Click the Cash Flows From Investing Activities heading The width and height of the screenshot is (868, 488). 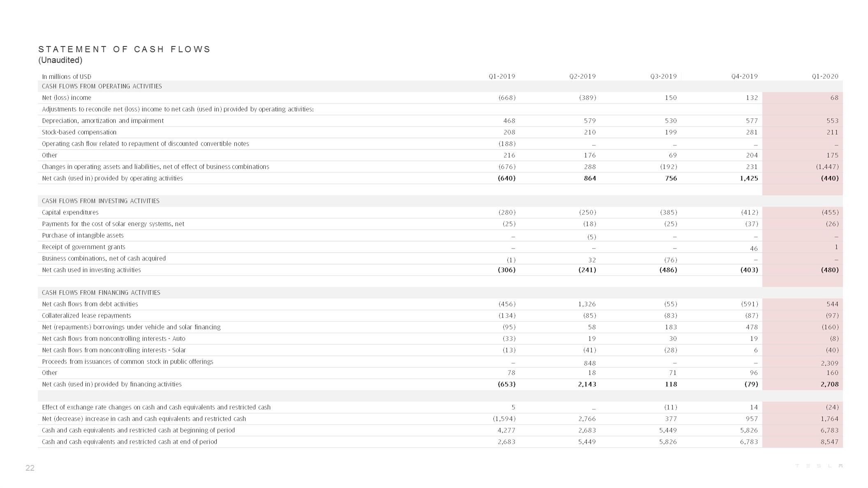point(101,201)
